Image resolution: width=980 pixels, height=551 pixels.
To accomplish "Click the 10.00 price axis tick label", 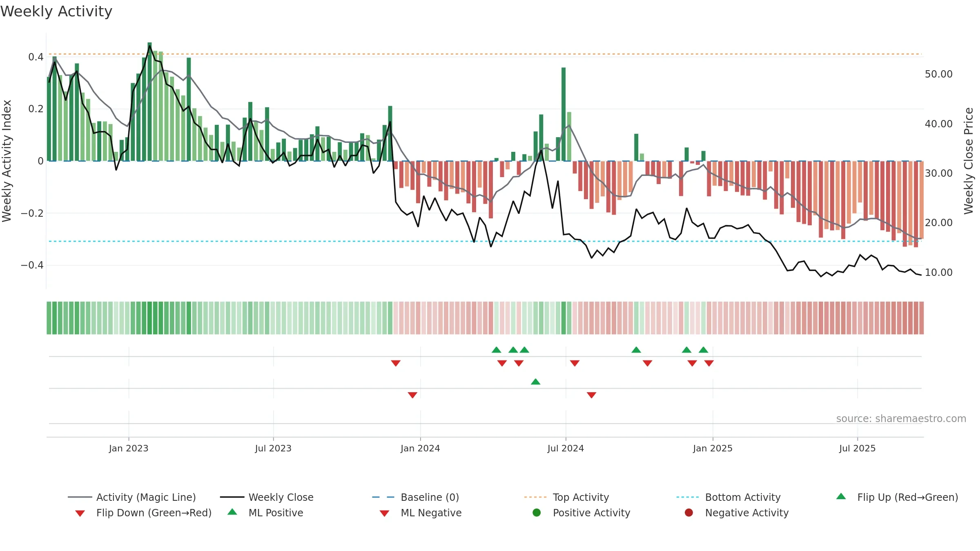I will point(938,272).
